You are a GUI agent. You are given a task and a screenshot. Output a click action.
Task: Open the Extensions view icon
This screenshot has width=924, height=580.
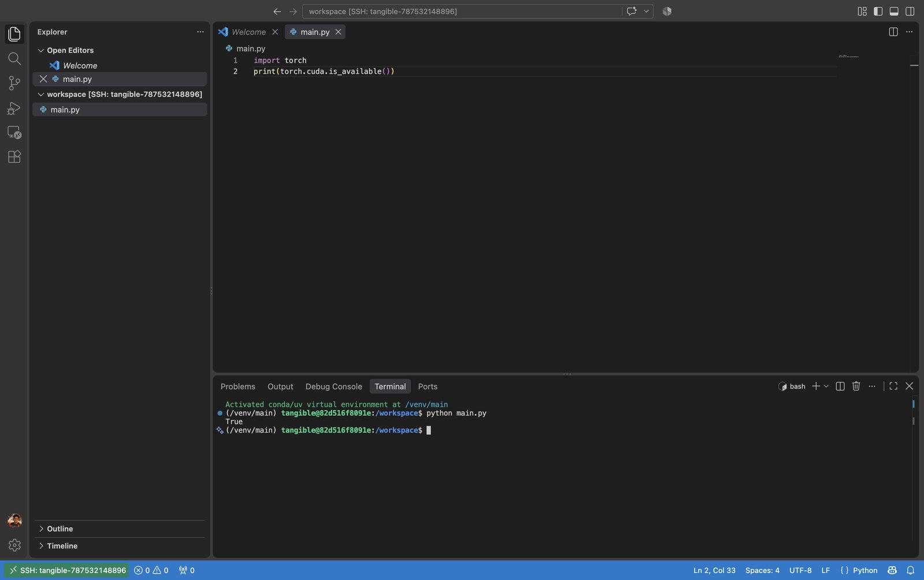point(14,157)
